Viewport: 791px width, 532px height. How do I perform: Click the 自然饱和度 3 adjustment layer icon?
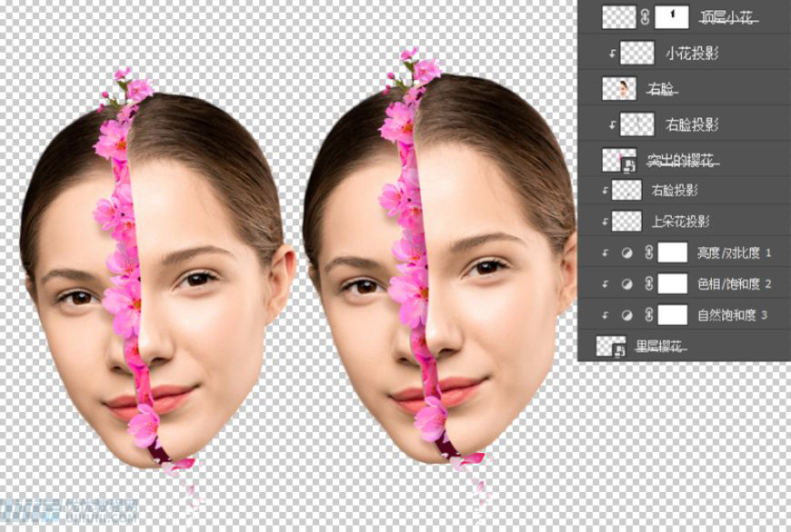coord(626,314)
